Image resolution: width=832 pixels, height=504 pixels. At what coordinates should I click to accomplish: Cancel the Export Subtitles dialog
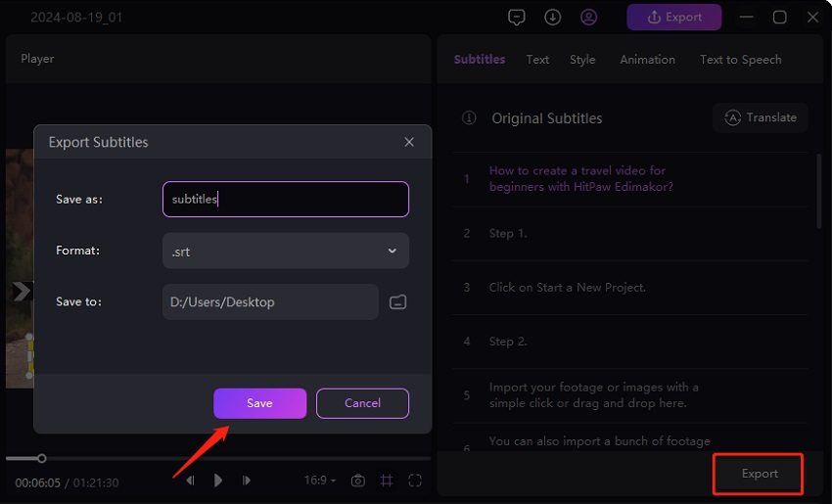(x=362, y=403)
